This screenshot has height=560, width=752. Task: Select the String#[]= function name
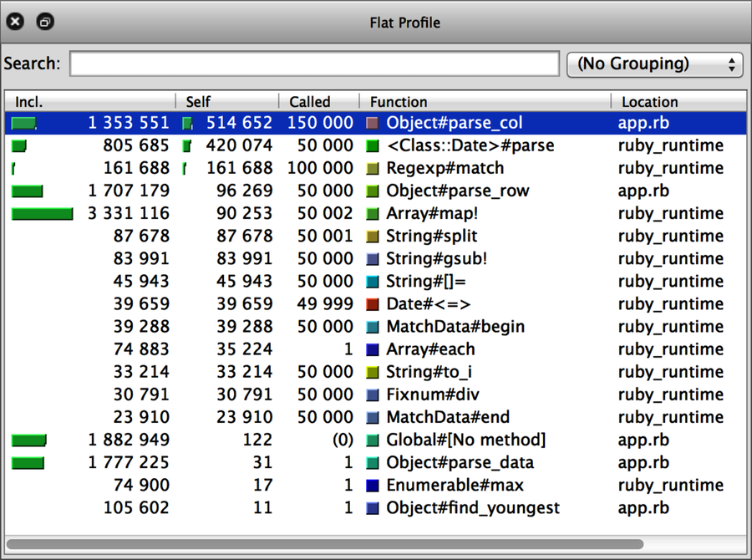(x=426, y=281)
